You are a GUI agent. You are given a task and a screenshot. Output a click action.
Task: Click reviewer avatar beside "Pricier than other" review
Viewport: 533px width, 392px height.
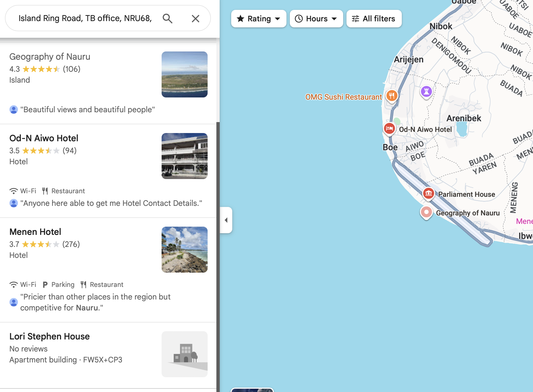click(14, 302)
